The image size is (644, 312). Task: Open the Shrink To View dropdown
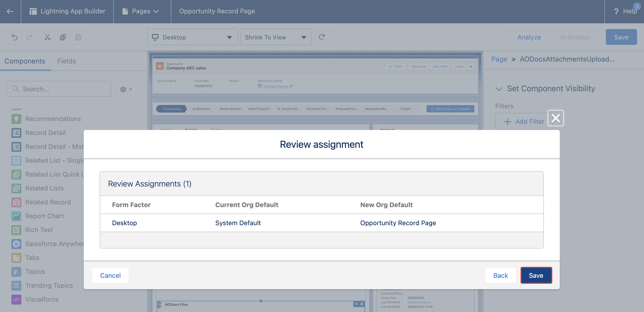(276, 37)
